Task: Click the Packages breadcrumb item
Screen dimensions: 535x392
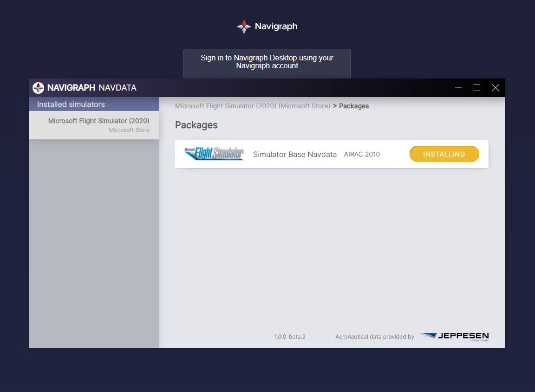Action: [354, 106]
